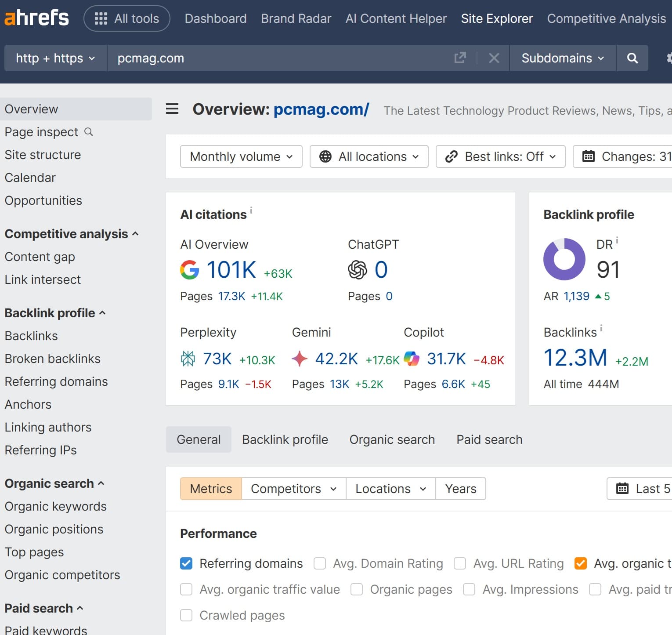
Task: Switch to the Organic search tab
Action: pos(392,439)
